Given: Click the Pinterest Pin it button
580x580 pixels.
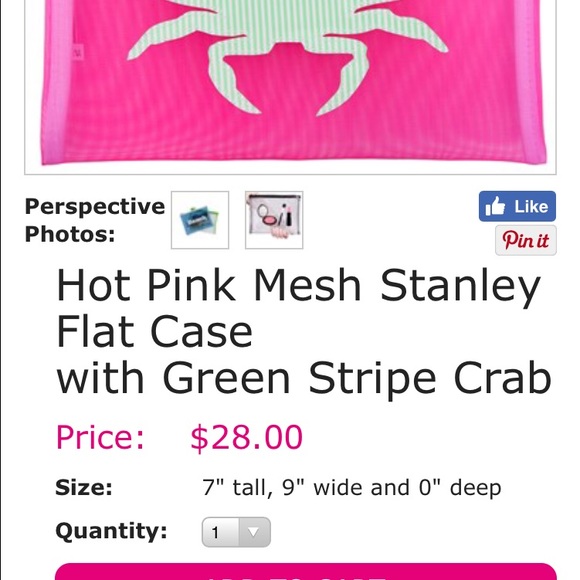Looking at the screenshot, I should 526,240.
